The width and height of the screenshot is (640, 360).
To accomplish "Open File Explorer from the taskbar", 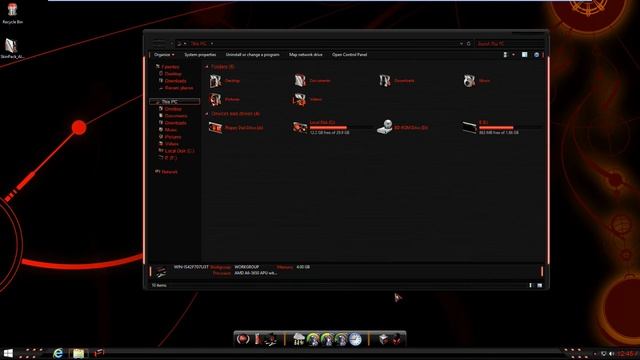I will pos(78,353).
